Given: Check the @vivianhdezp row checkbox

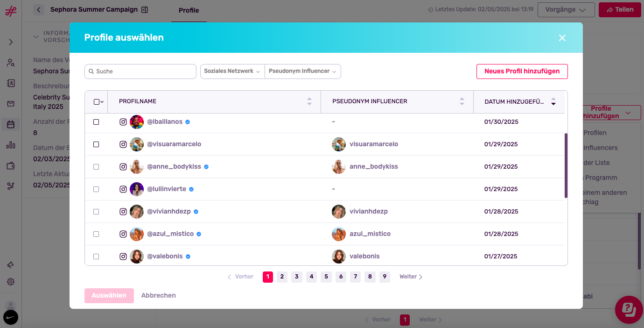Looking at the screenshot, I should click(x=96, y=212).
